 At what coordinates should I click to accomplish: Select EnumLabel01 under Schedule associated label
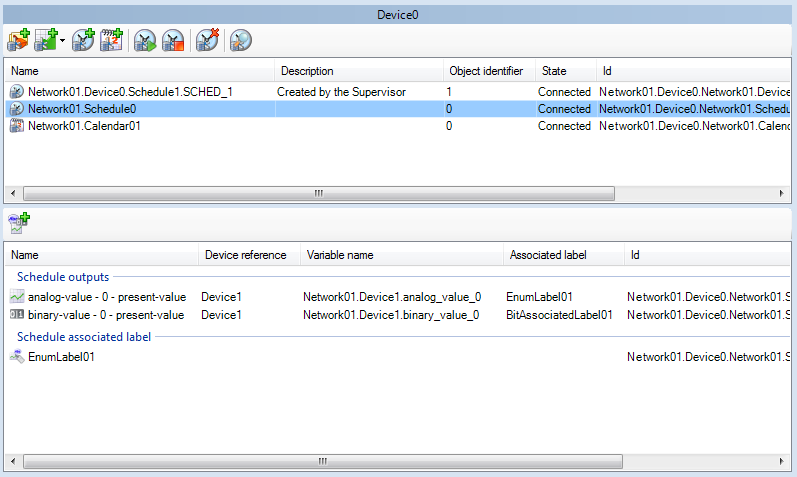pos(61,357)
